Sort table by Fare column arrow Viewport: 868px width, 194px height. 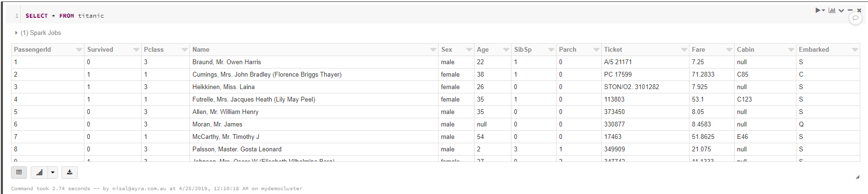point(729,50)
